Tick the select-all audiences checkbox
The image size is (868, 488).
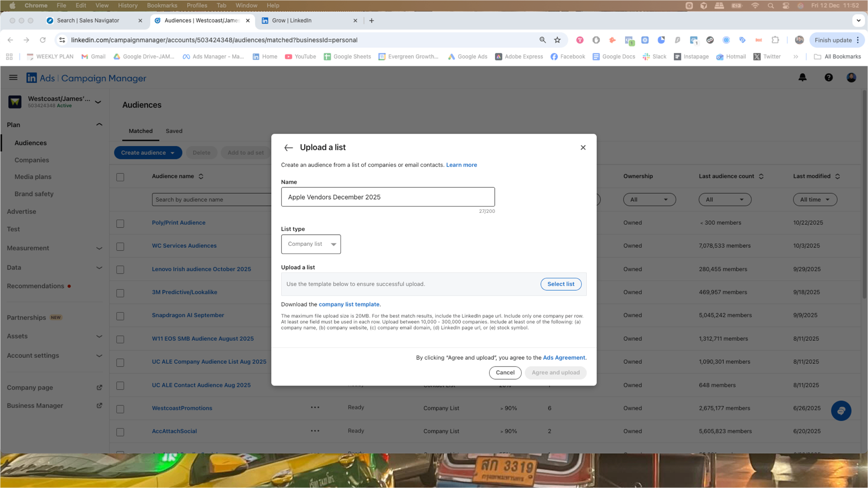click(120, 177)
